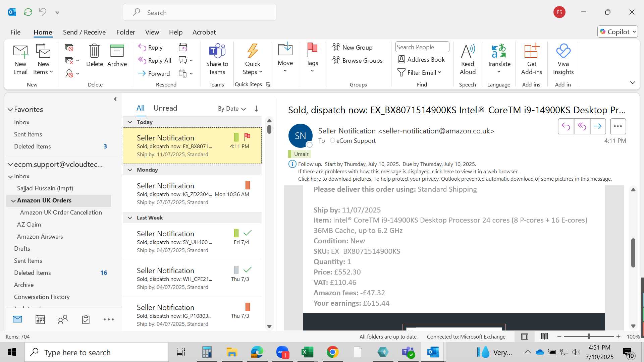644x362 pixels.
Task: Switch to Normal view in status bar
Action: [525, 337]
